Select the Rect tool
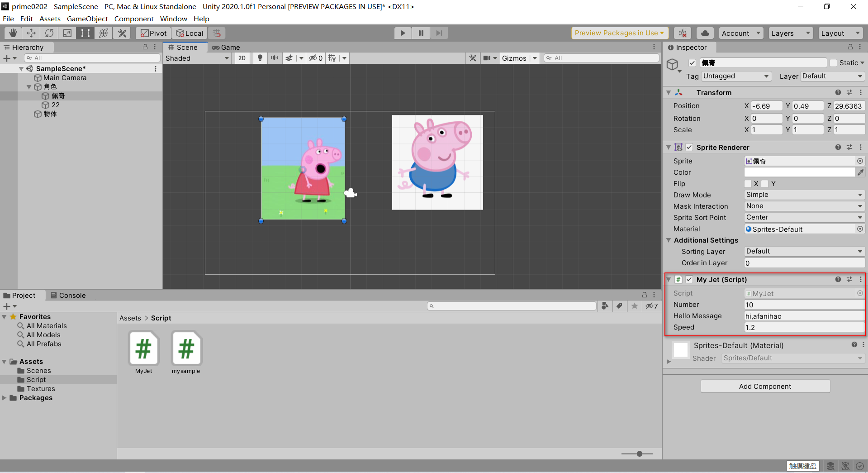The height and width of the screenshot is (473, 868). tap(85, 33)
